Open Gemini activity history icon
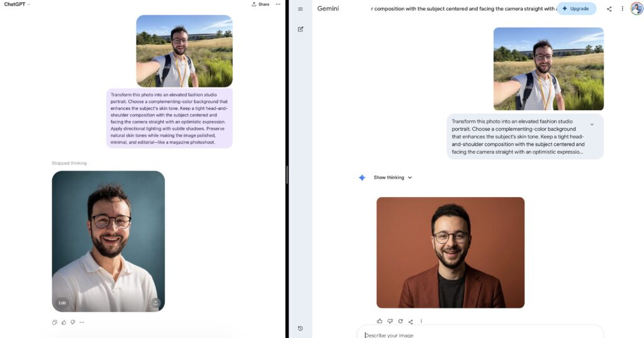Viewport: 644px width, 338px height. 300,328
